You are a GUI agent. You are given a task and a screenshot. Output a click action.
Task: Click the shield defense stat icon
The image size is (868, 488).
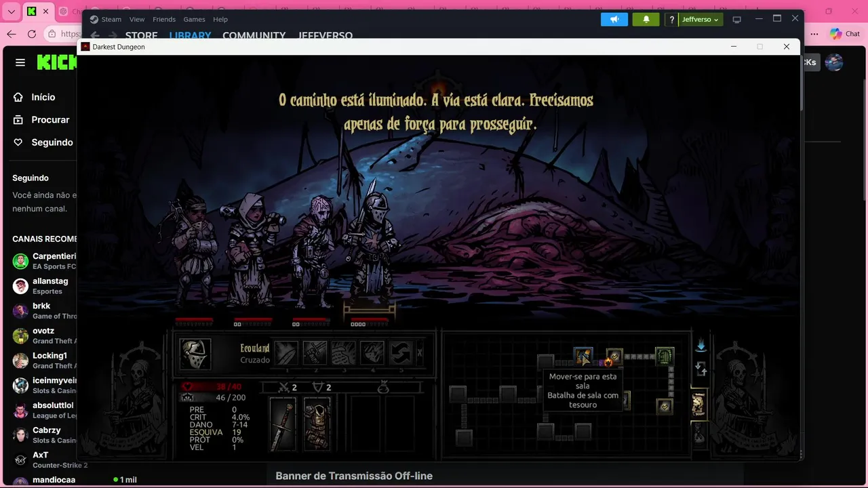click(x=317, y=387)
